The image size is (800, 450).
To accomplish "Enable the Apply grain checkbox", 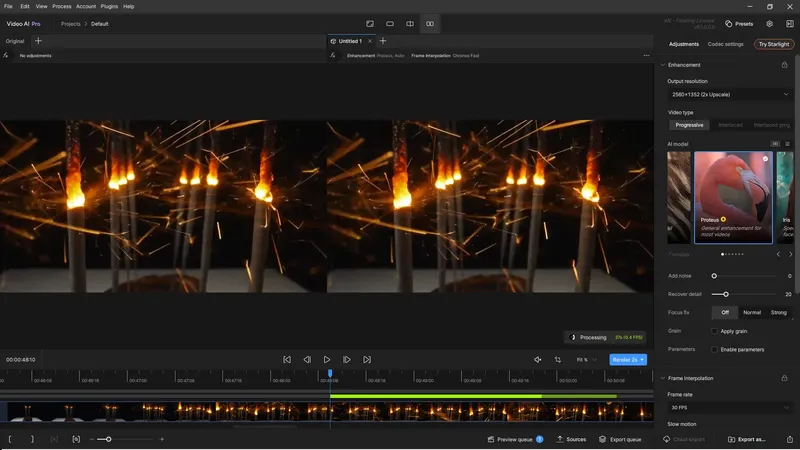I will pos(714,331).
